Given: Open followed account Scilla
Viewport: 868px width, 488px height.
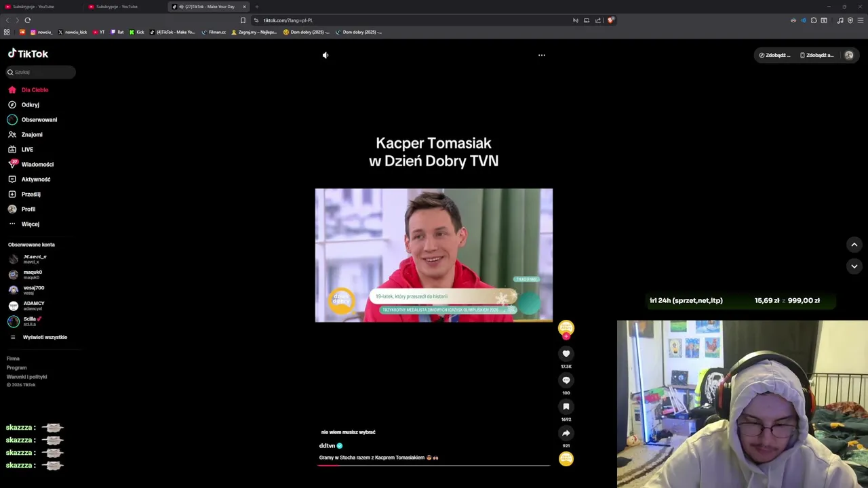Looking at the screenshot, I should pyautogui.click(x=25, y=321).
